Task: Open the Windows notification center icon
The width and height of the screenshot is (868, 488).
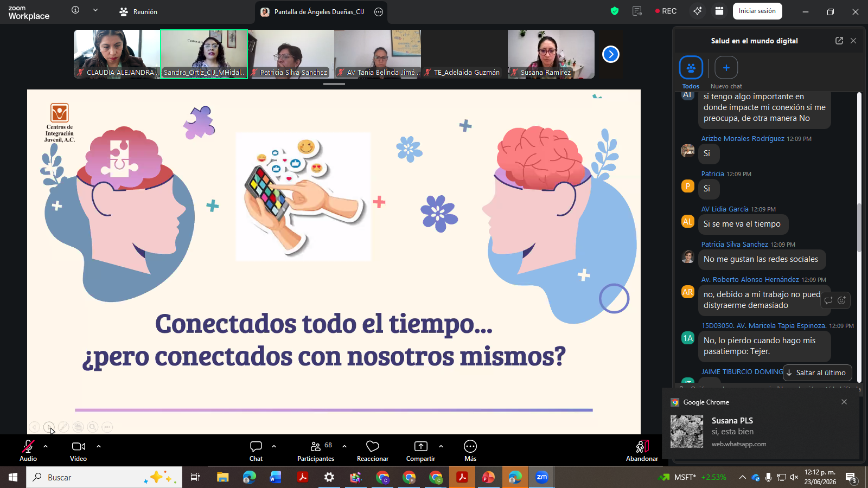Action: tap(851, 478)
